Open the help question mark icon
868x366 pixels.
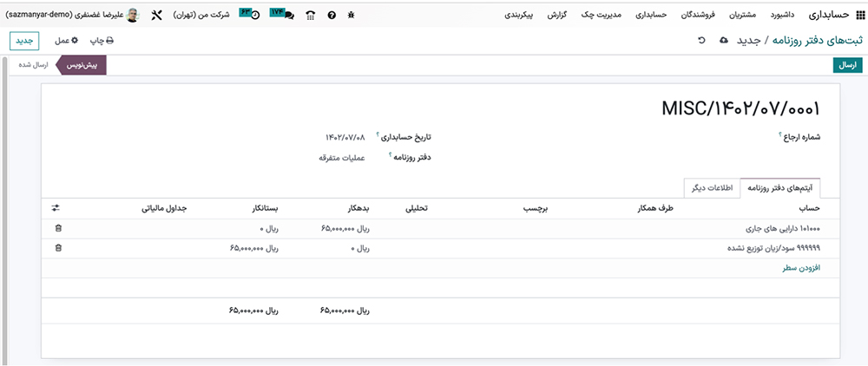click(332, 15)
